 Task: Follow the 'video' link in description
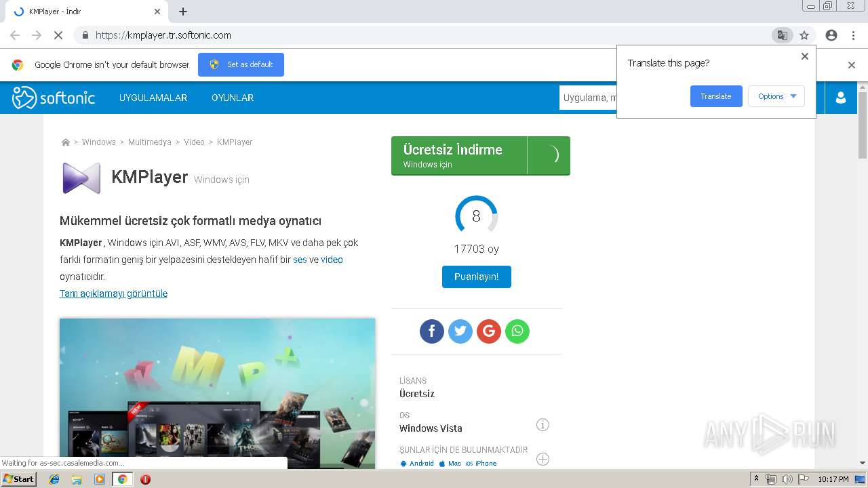click(332, 260)
